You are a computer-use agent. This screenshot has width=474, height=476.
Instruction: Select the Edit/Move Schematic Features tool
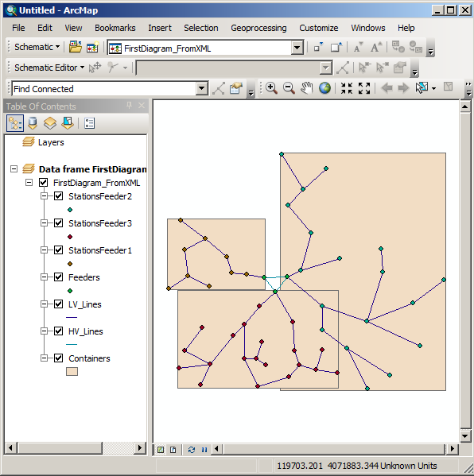click(95, 68)
